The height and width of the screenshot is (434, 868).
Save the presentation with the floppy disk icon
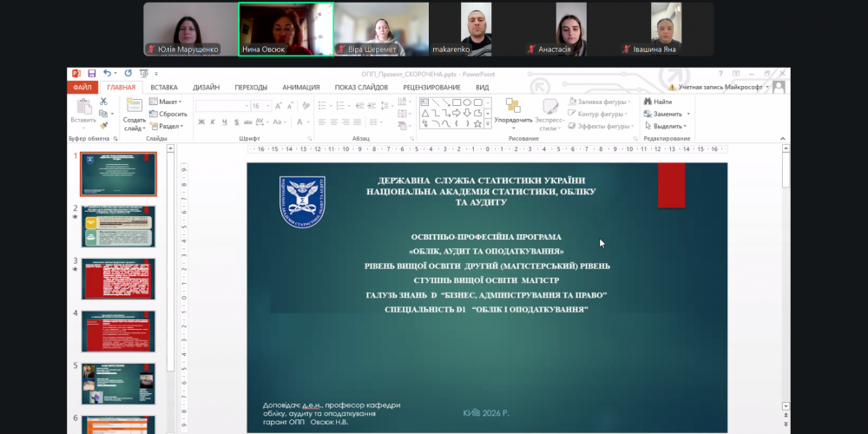point(91,73)
